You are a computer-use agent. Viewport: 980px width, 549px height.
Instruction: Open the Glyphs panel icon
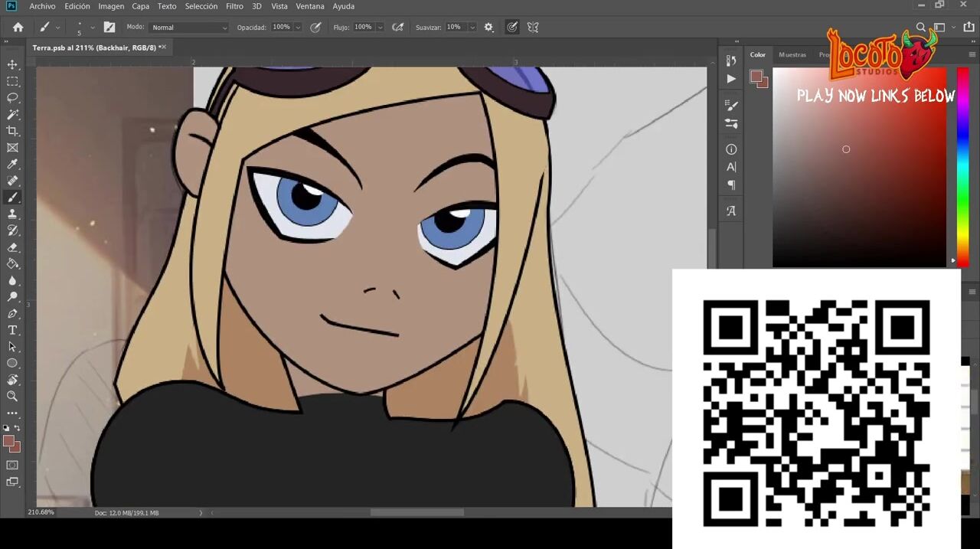point(731,211)
